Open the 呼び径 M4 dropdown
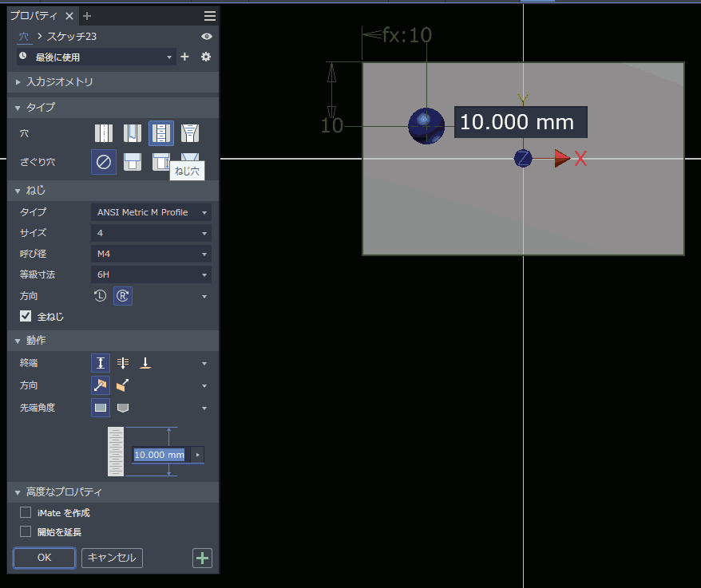The width and height of the screenshot is (701, 588). [x=150, y=254]
